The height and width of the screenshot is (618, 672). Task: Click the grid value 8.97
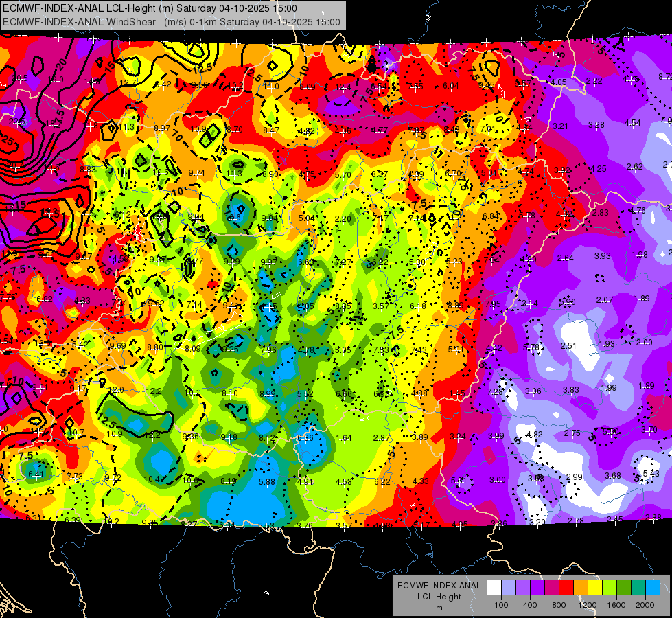162,128
